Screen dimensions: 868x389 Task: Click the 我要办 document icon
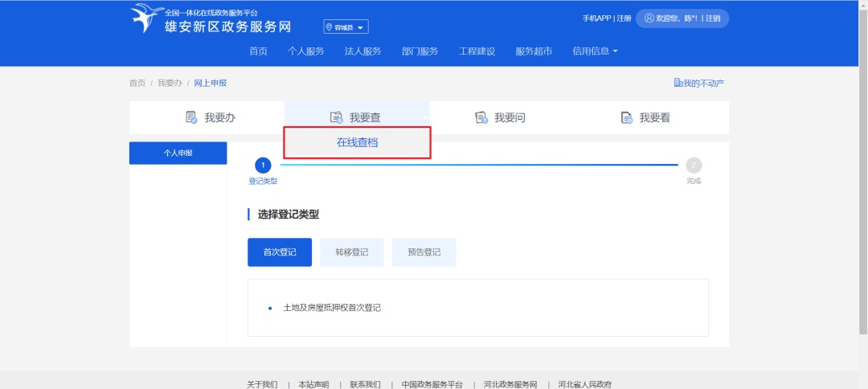[191, 117]
